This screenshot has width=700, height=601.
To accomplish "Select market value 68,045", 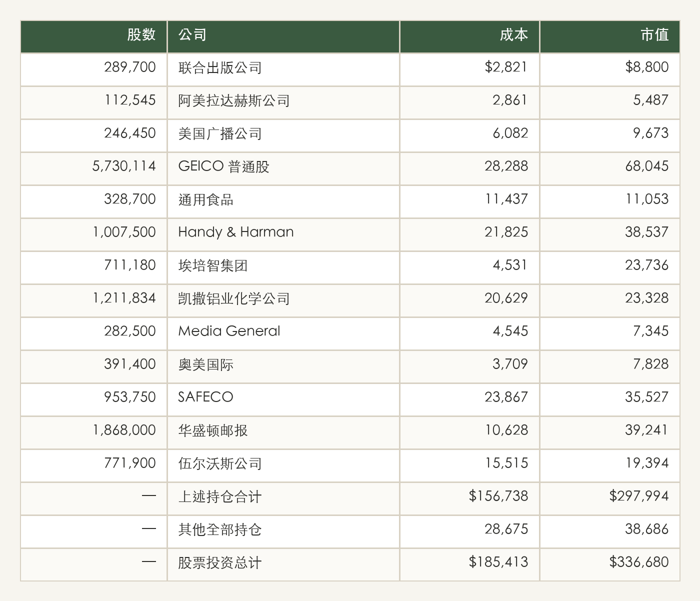I will coord(647,166).
